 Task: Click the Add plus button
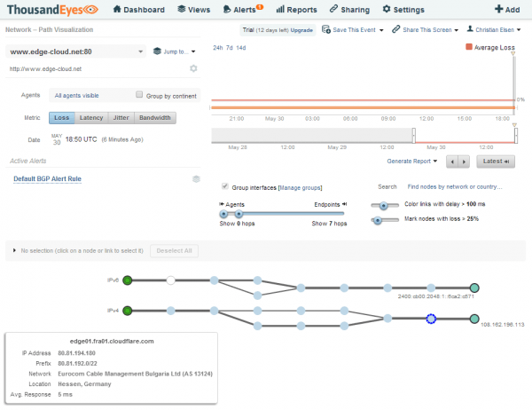click(x=507, y=10)
